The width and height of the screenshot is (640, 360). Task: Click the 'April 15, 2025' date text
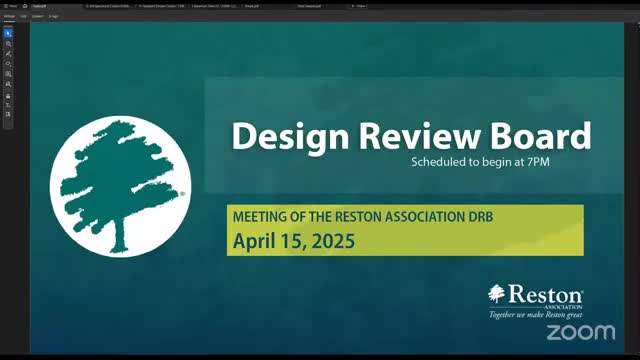coord(293,241)
